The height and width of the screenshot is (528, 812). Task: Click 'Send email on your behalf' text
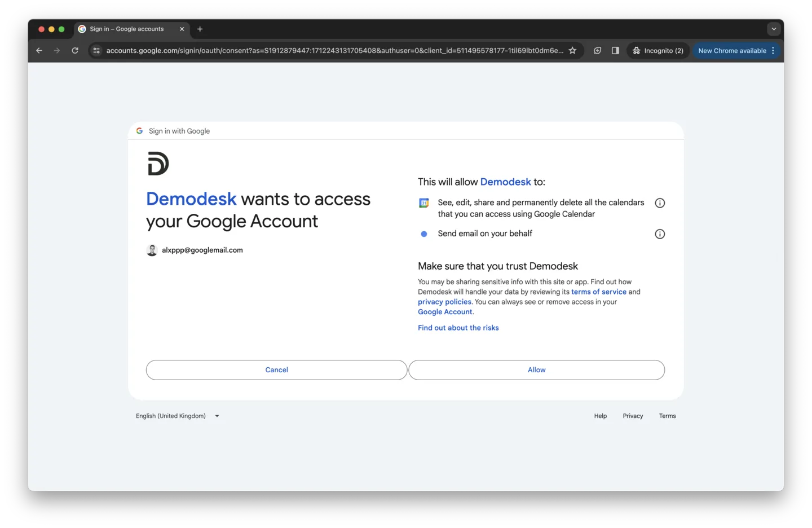pos(485,234)
